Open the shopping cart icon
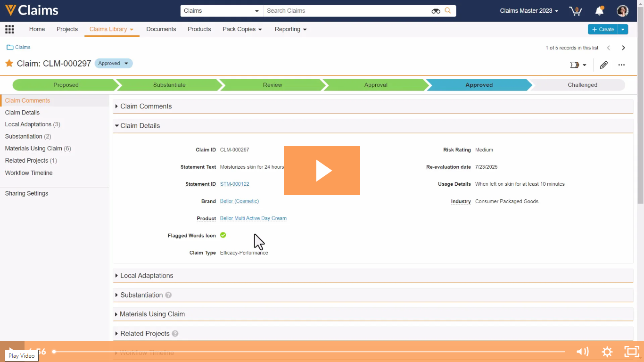The image size is (644, 362). point(575,10)
